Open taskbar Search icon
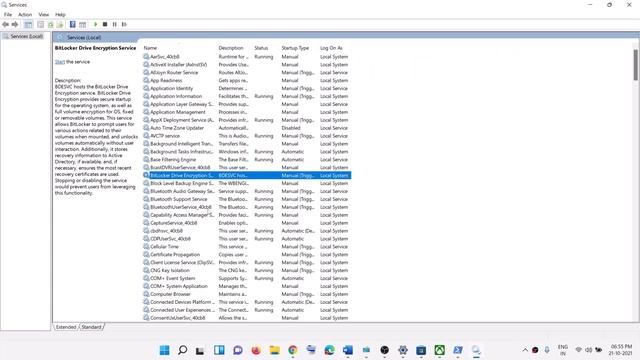 pos(182,350)
